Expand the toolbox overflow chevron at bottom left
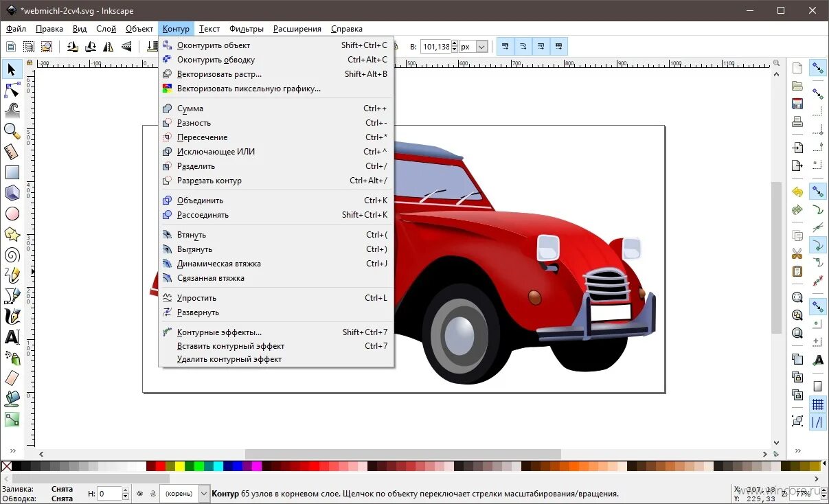 tap(12, 451)
